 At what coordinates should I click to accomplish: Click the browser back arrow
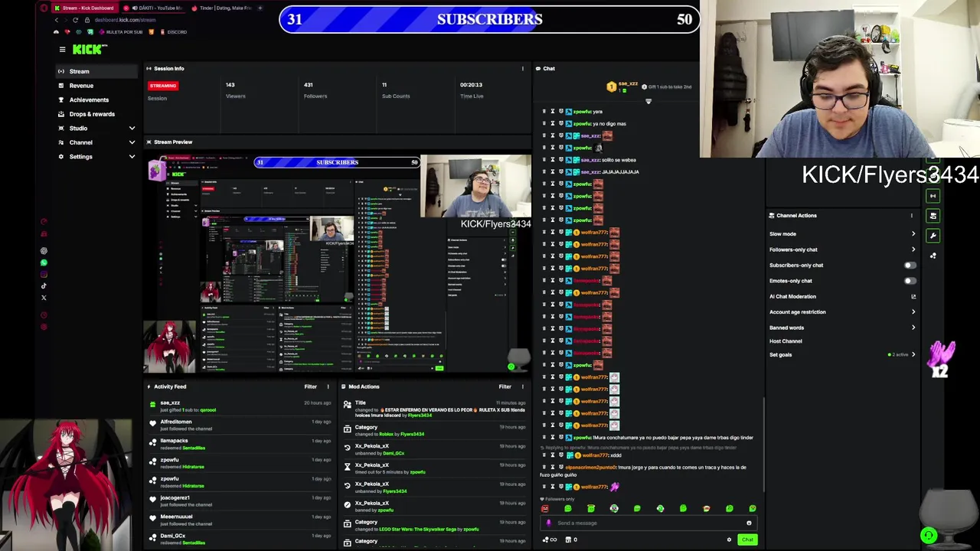[x=56, y=20]
